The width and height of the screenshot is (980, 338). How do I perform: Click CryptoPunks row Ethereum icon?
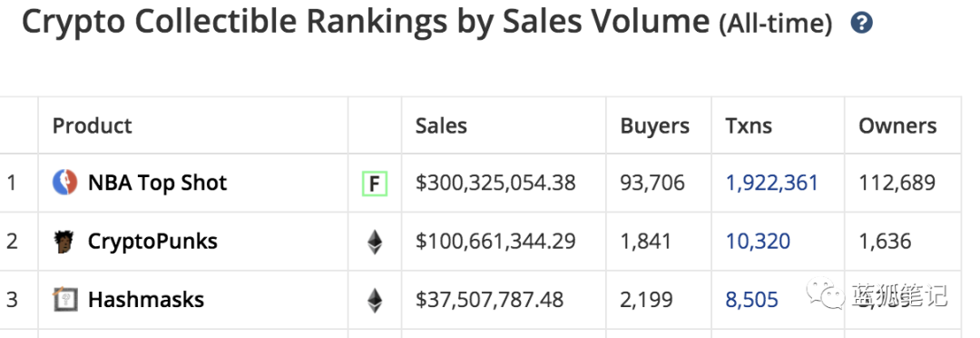tap(375, 242)
